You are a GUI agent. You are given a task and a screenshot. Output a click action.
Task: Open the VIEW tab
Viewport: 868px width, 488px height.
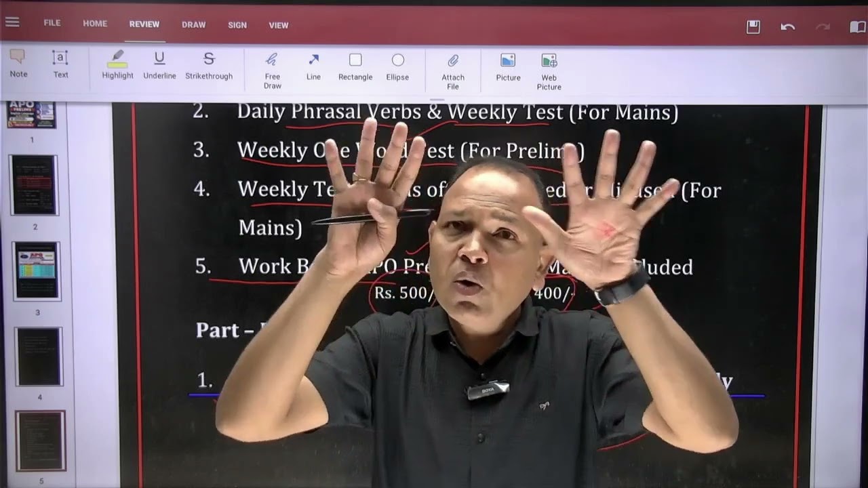click(x=279, y=25)
